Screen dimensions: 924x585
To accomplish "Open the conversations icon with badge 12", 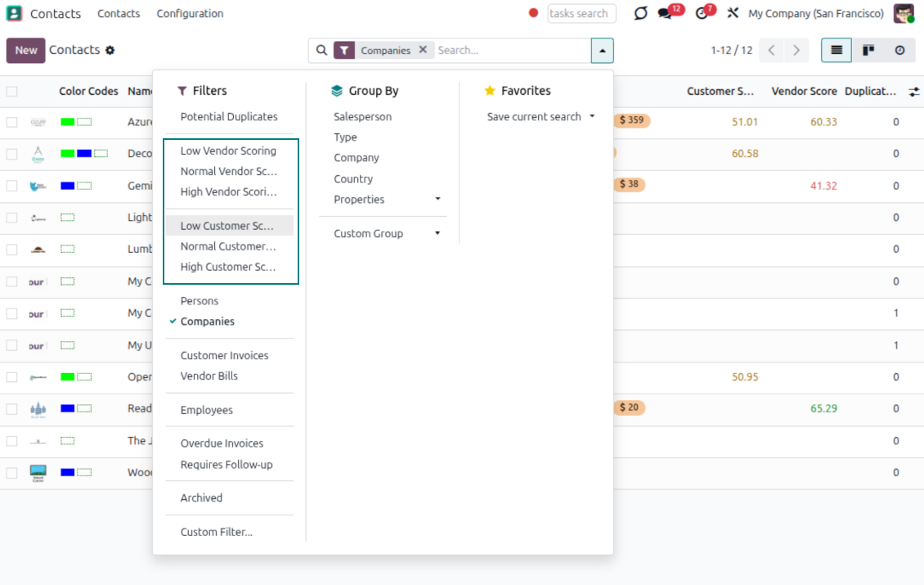I will pyautogui.click(x=666, y=14).
